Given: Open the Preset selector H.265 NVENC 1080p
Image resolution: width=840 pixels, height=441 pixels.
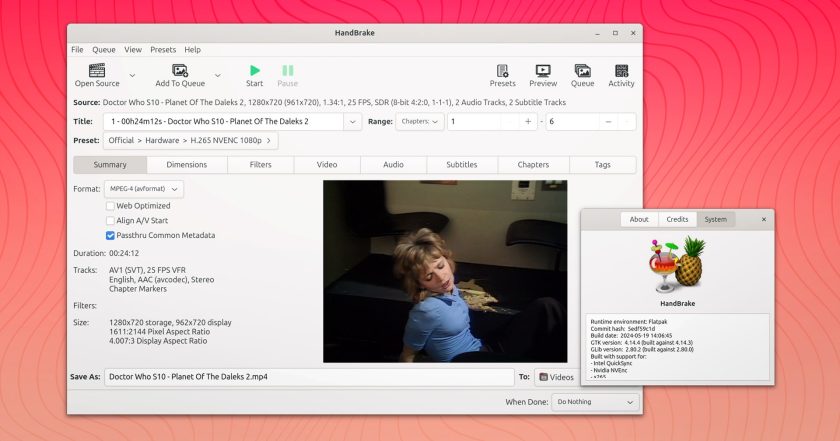Looking at the screenshot, I should [x=190, y=140].
